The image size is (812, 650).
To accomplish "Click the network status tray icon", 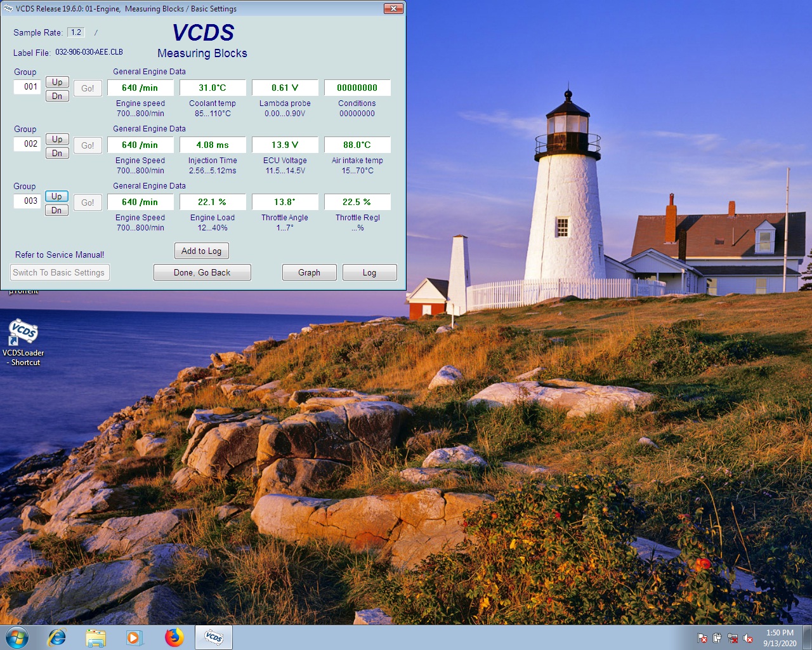I will [x=733, y=638].
